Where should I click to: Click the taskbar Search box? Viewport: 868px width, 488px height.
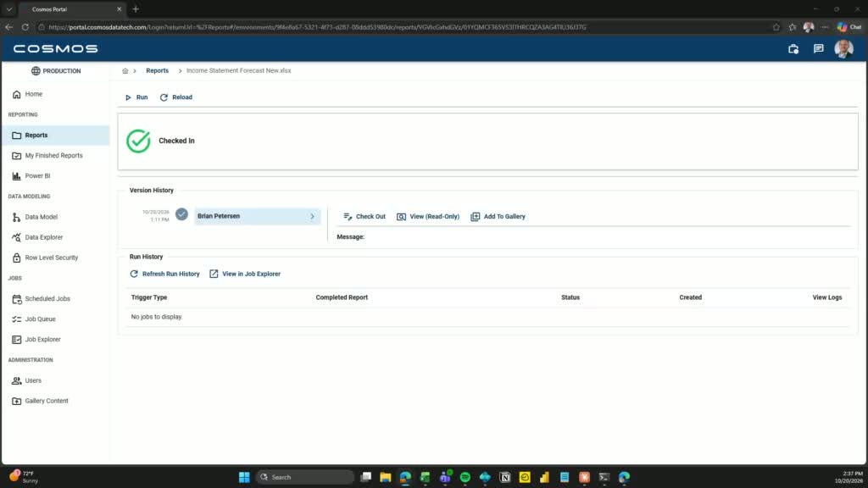304,477
